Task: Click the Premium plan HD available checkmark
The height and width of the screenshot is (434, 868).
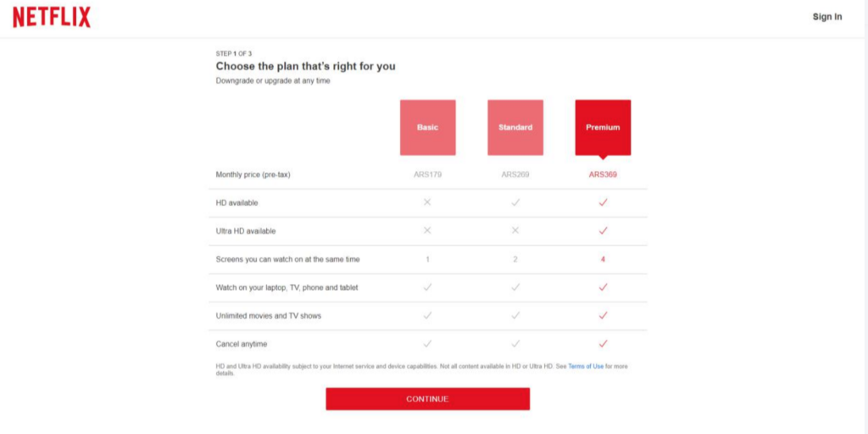Action: 603,203
